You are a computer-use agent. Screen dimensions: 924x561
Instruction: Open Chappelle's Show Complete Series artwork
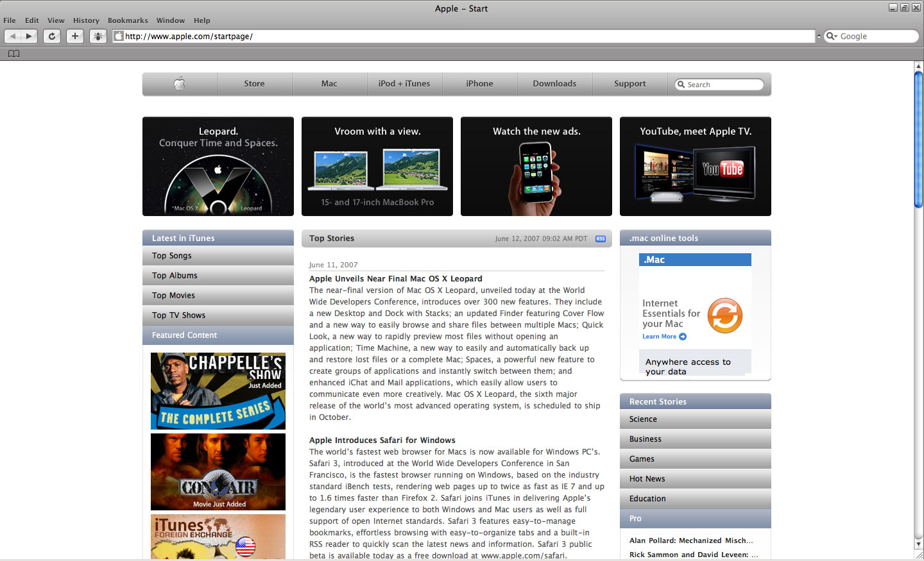click(218, 391)
